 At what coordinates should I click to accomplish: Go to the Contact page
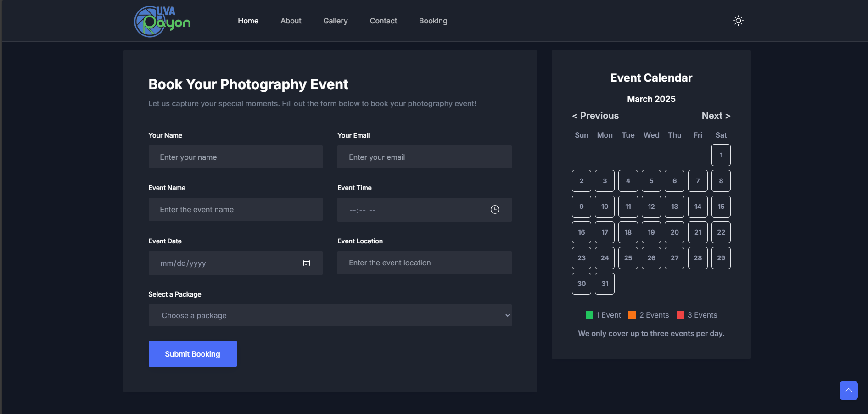point(383,21)
